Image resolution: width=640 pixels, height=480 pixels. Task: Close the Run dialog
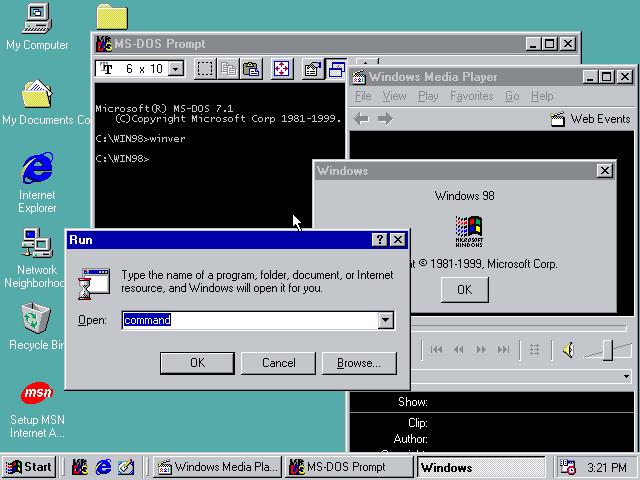[x=398, y=240]
